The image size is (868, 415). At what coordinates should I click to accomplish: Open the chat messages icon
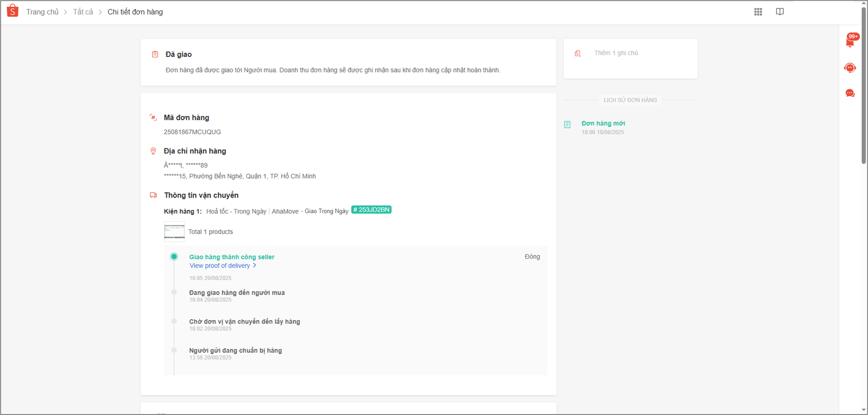point(850,93)
